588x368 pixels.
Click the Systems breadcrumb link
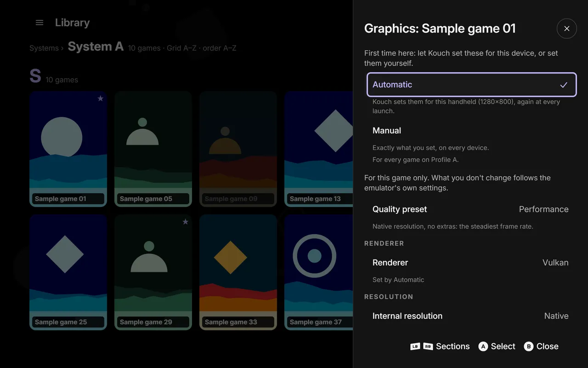pyautogui.click(x=44, y=48)
